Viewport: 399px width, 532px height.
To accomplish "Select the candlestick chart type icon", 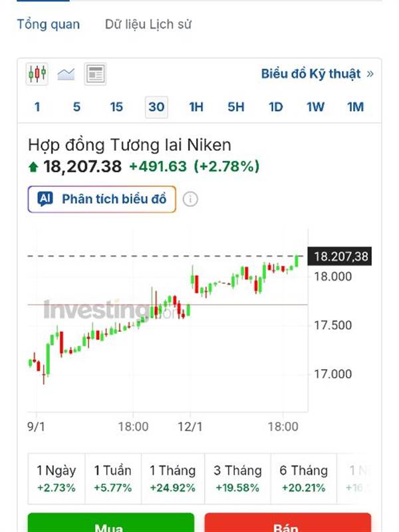I will [37, 74].
